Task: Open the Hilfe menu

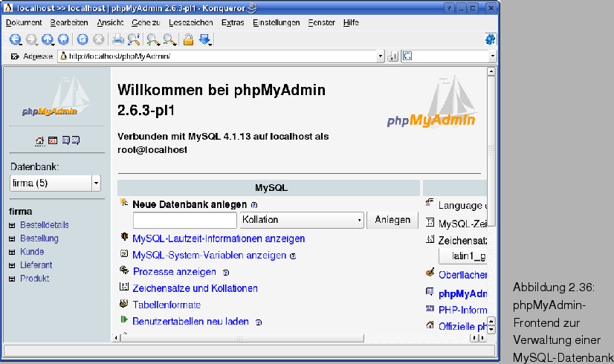Action: [352, 23]
